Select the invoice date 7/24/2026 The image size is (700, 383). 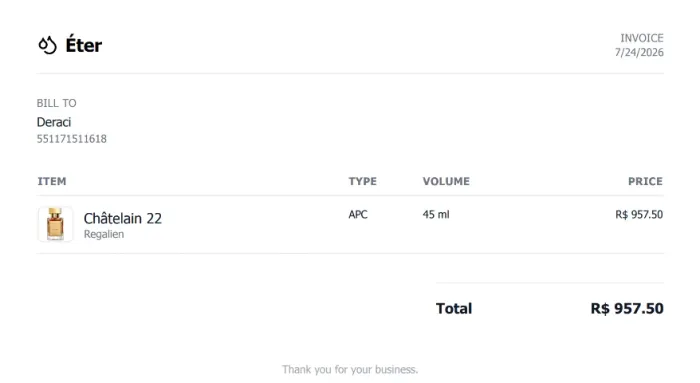pyautogui.click(x=639, y=53)
